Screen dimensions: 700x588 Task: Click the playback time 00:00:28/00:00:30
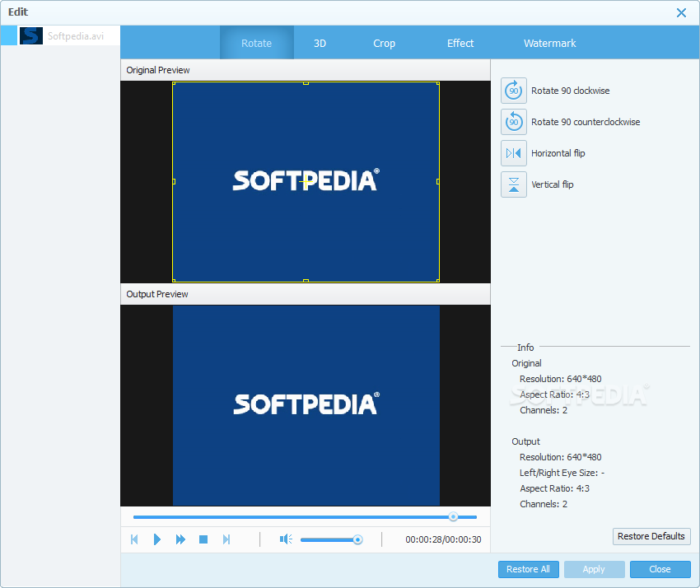click(443, 539)
